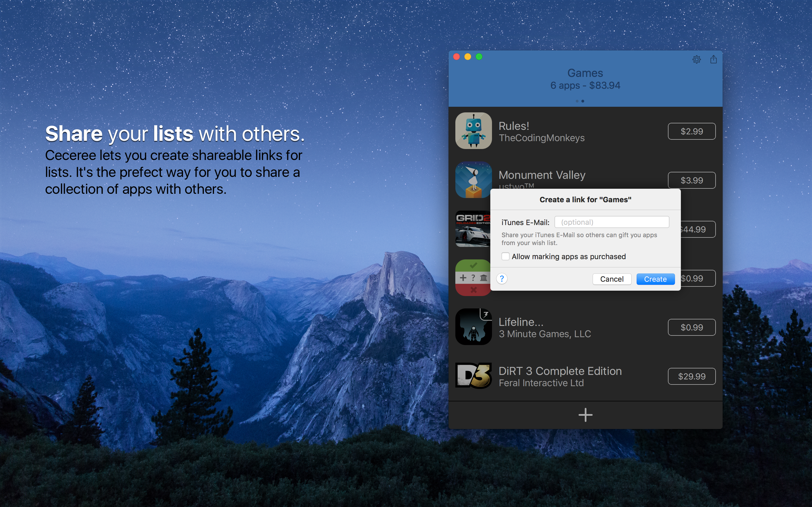The height and width of the screenshot is (507, 812).
Task: Click the Lifeline app icon
Action: click(x=473, y=327)
